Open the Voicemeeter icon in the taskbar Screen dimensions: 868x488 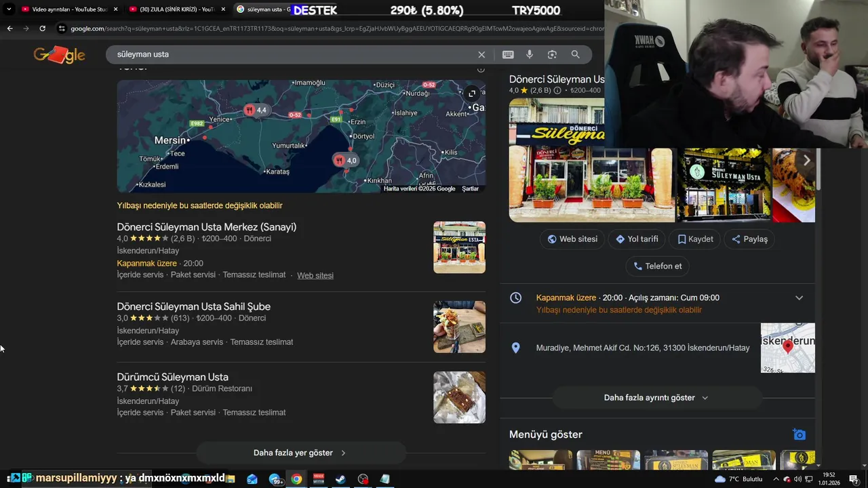[x=319, y=479]
